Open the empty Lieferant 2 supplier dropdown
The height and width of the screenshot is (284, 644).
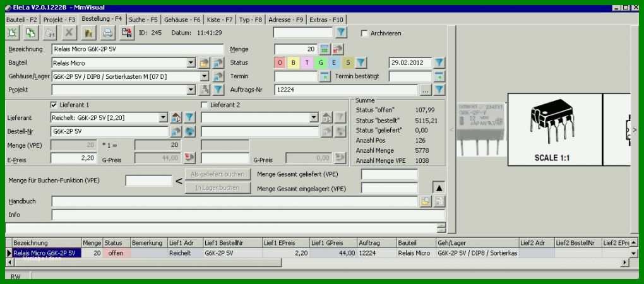(x=314, y=118)
